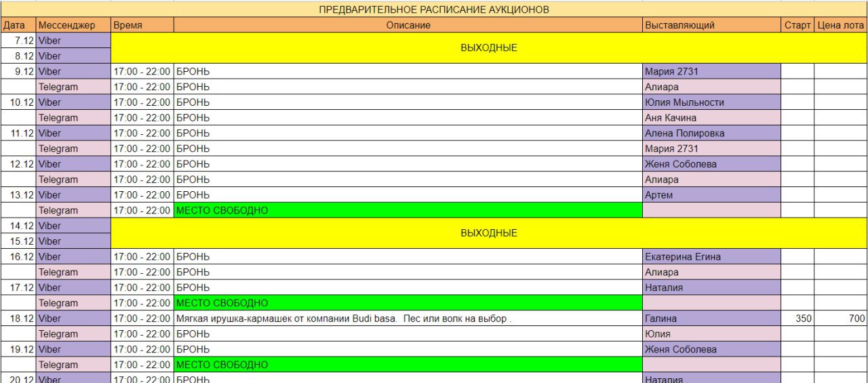Select the 12.12 date cell
The width and height of the screenshot is (868, 383).
18,164
